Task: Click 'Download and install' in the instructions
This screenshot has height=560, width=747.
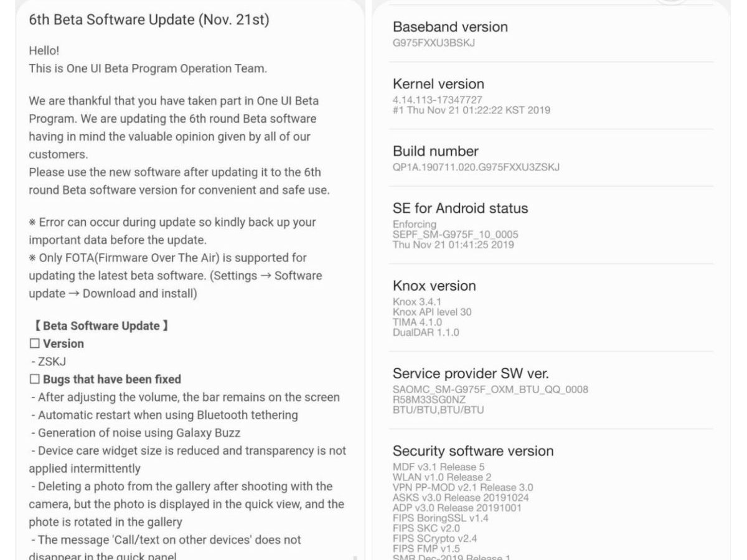Action: (x=139, y=294)
